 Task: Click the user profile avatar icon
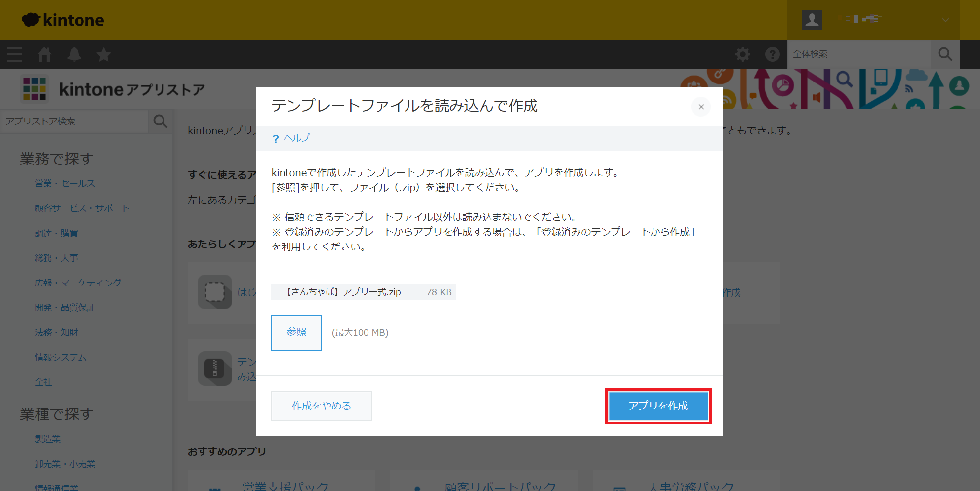coord(812,20)
